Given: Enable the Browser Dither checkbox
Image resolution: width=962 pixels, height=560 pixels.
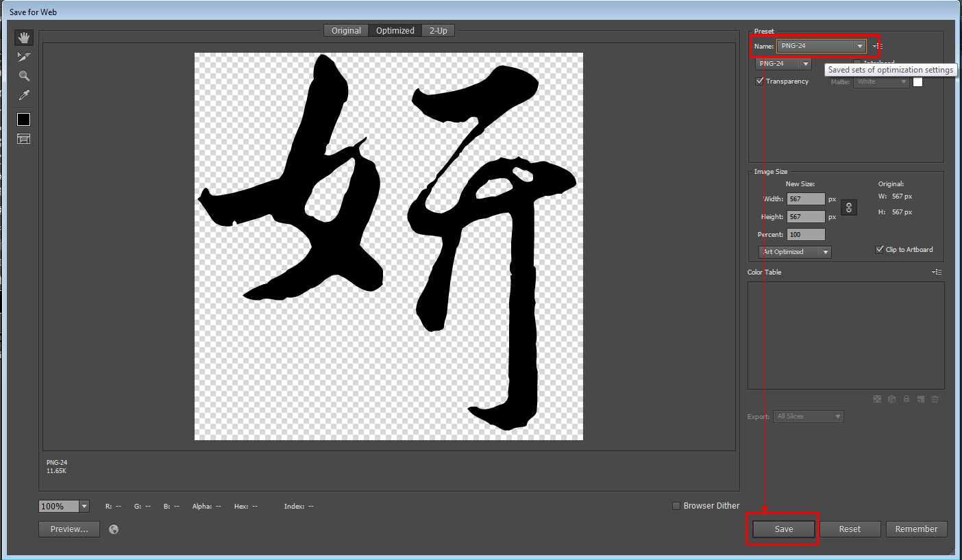Looking at the screenshot, I should coord(676,506).
